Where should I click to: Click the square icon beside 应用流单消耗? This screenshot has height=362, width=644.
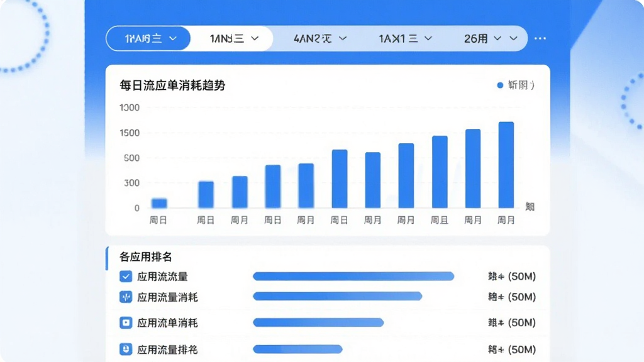[x=126, y=322]
